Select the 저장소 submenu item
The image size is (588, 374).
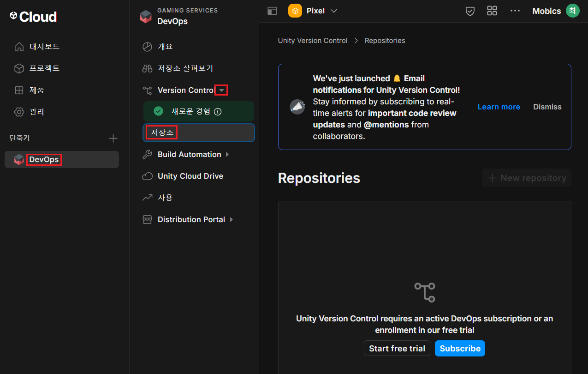[x=199, y=133]
